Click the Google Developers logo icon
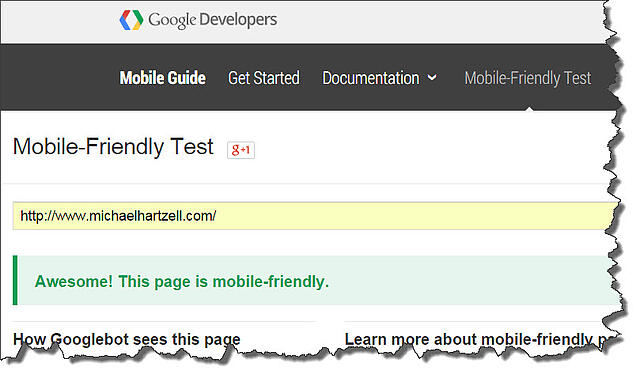This screenshot has height=378, width=640. pos(131,20)
